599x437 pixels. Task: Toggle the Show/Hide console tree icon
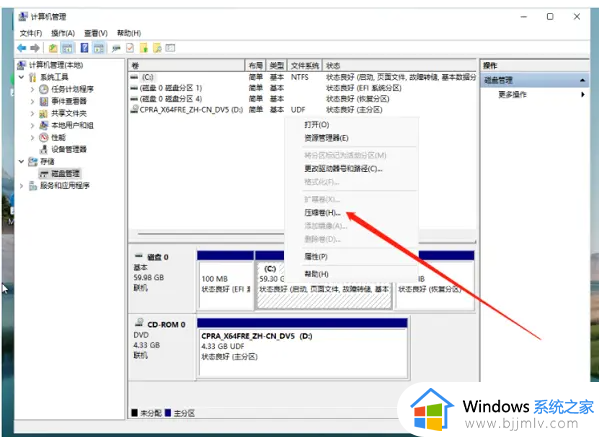[67, 48]
